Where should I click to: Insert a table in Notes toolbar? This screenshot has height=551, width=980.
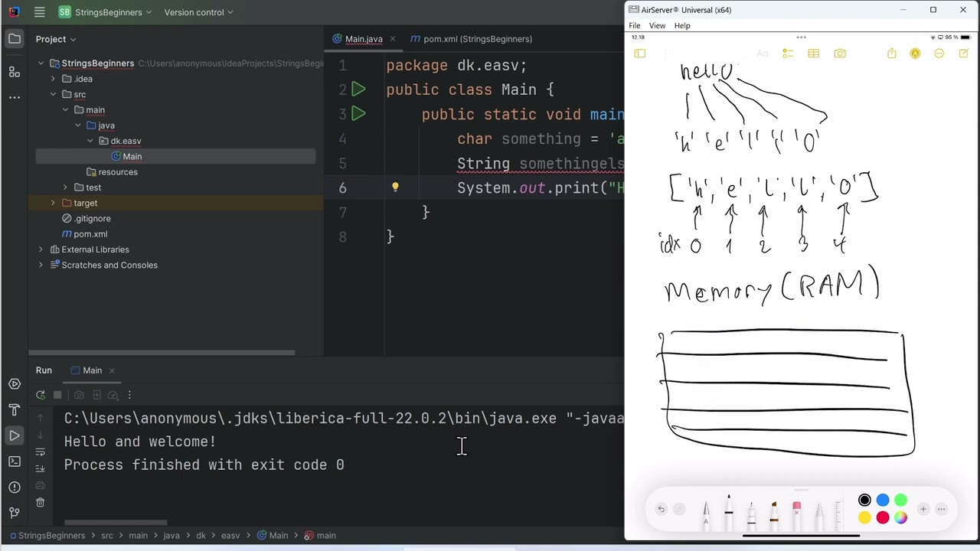pyautogui.click(x=814, y=54)
